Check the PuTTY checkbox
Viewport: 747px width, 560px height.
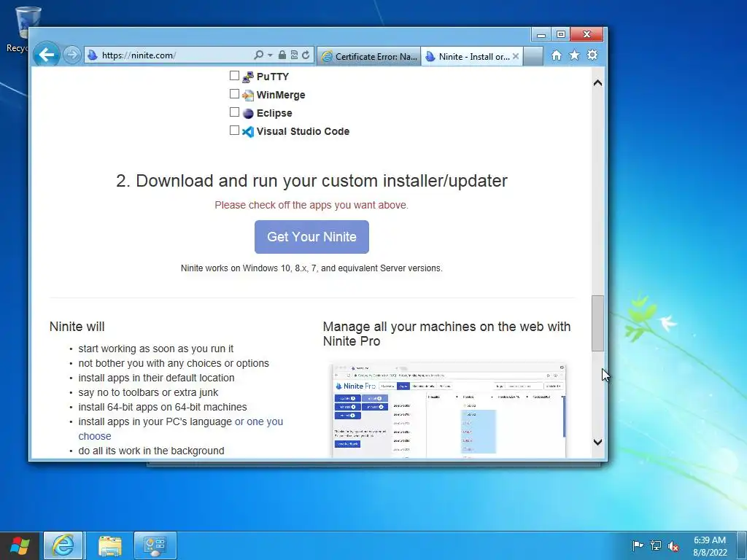234,75
